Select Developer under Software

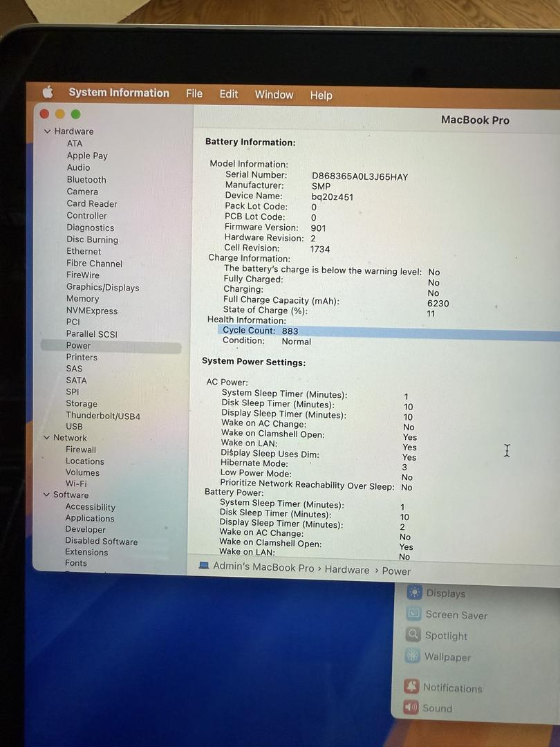point(85,529)
